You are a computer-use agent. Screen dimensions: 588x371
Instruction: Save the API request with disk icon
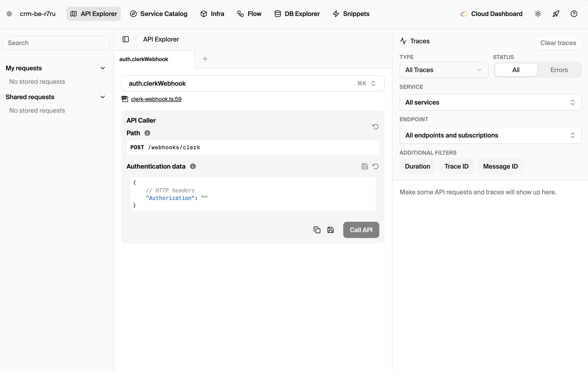(x=331, y=230)
